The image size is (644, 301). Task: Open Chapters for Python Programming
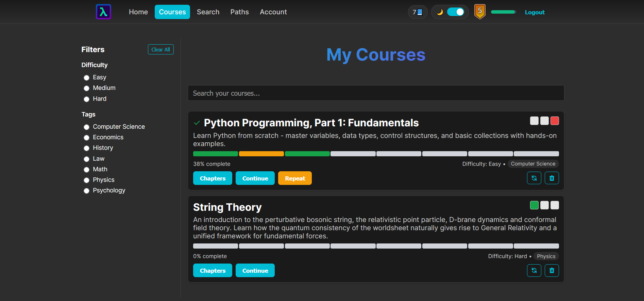213,178
